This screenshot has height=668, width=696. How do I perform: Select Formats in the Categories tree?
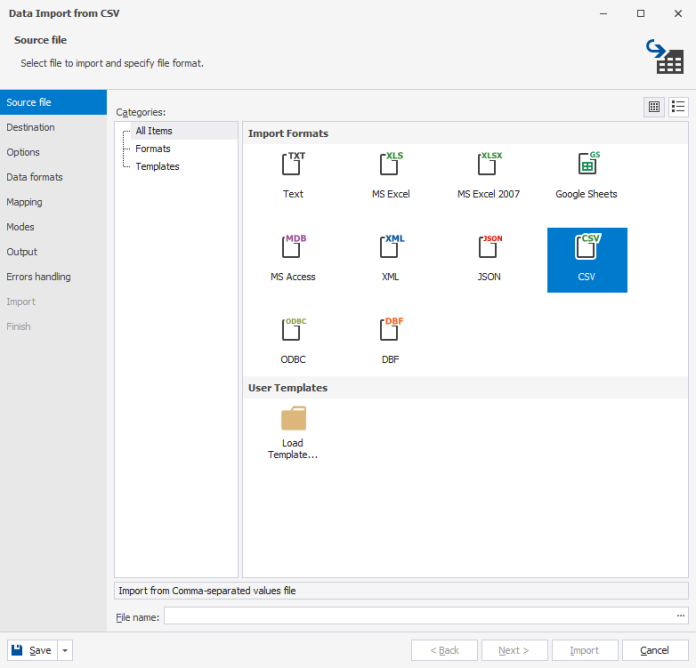click(153, 149)
